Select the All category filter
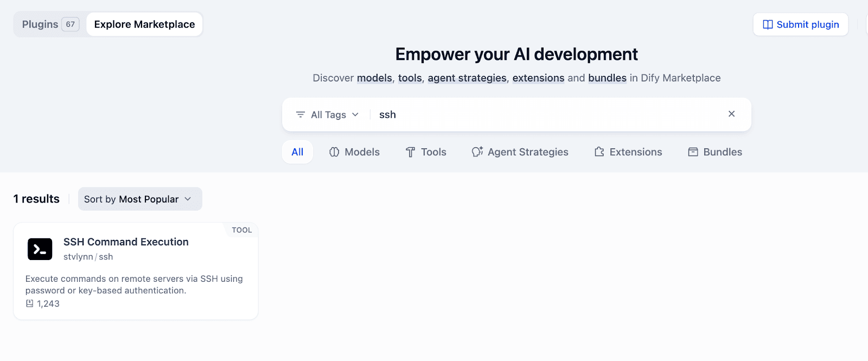Image resolution: width=868 pixels, height=361 pixels. [x=297, y=152]
